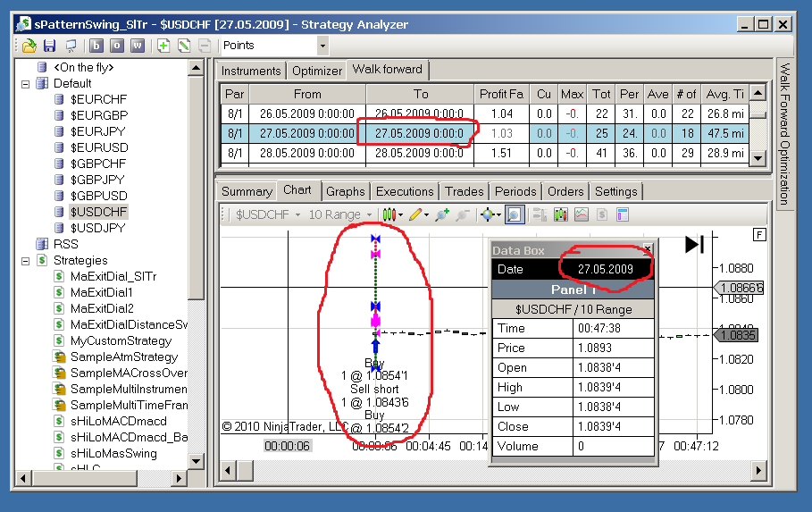Viewport: 812px width, 512px height.
Task: Click the zoom in magnifier icon
Action: pyautogui.click(x=442, y=214)
